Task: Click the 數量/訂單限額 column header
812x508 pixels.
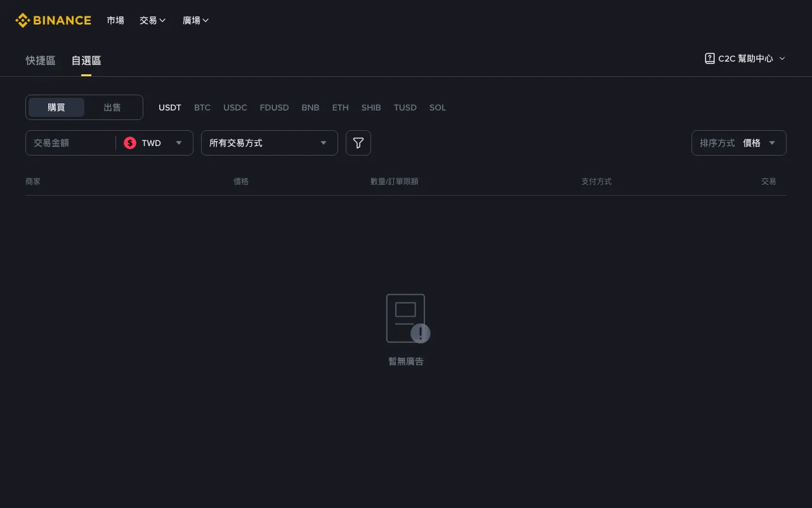Action: (395, 181)
